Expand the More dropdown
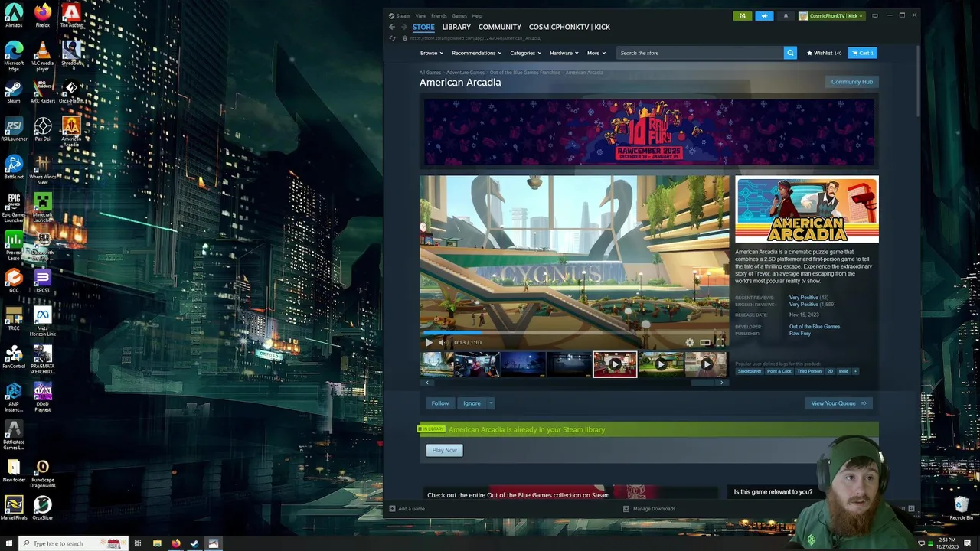The image size is (980, 551). click(x=596, y=53)
